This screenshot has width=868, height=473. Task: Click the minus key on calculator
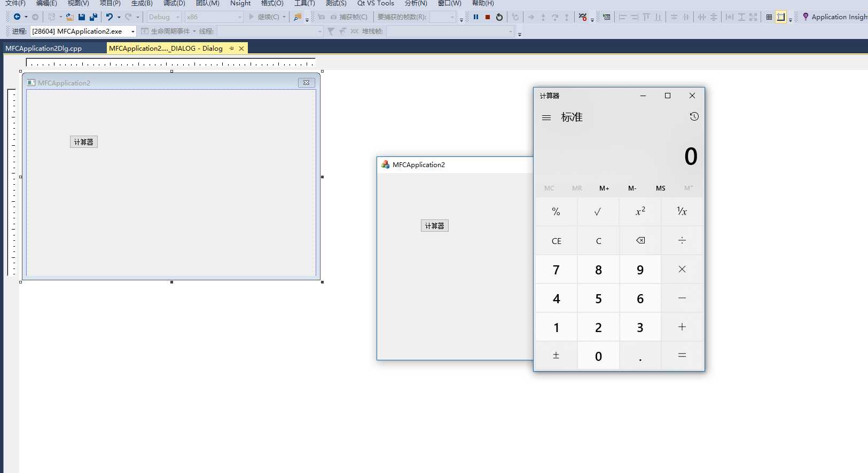pyautogui.click(x=682, y=298)
